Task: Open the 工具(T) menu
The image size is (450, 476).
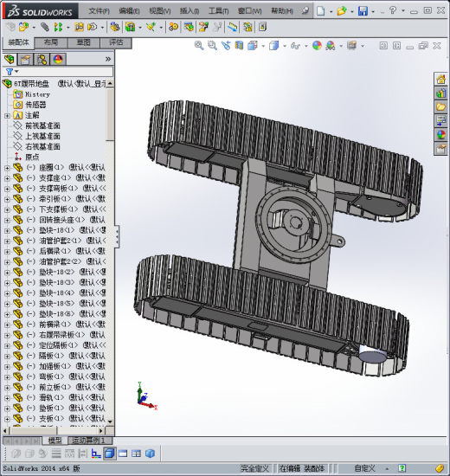Action: (x=218, y=11)
